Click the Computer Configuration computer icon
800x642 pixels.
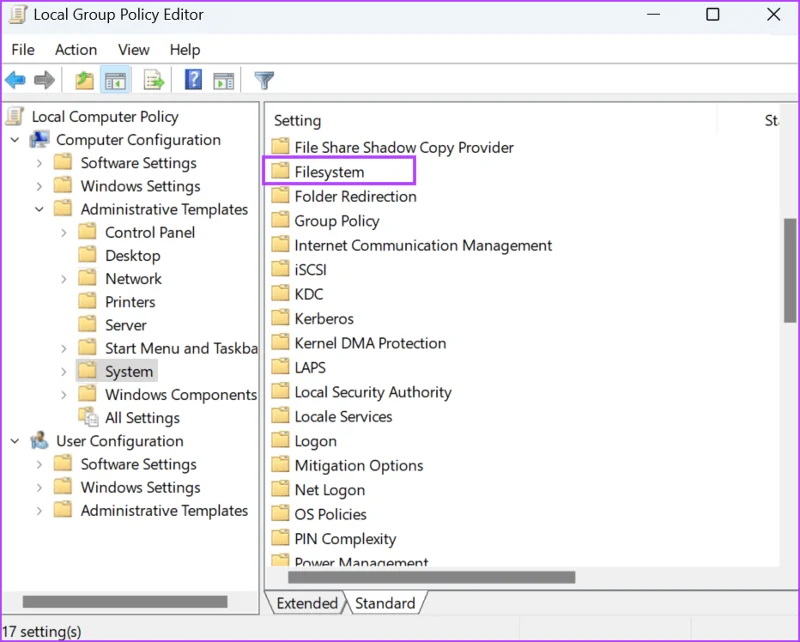39,139
